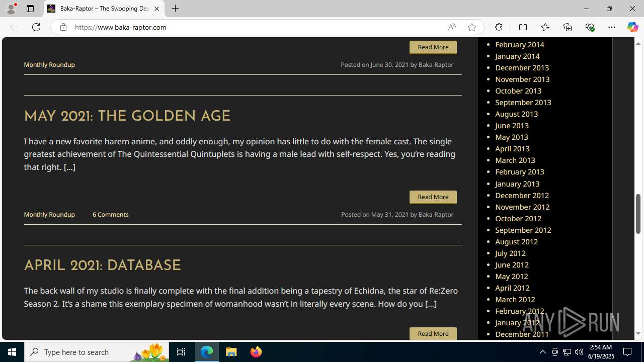This screenshot has width=644, height=362.
Task: Launch Copilot sidebar
Action: 632,27
